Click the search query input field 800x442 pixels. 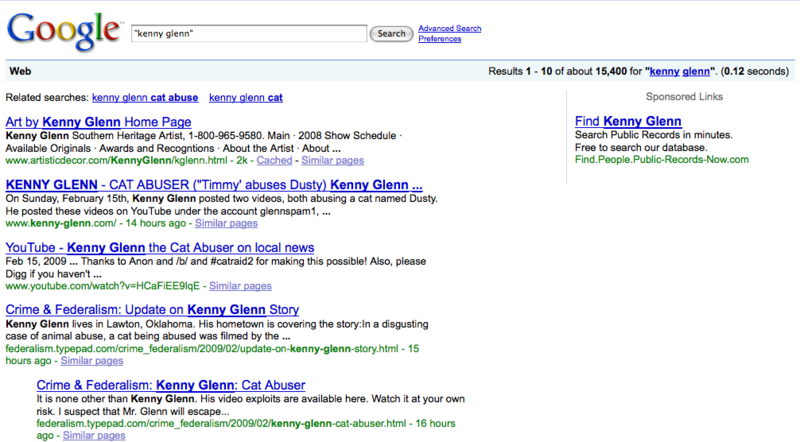pyautogui.click(x=248, y=33)
